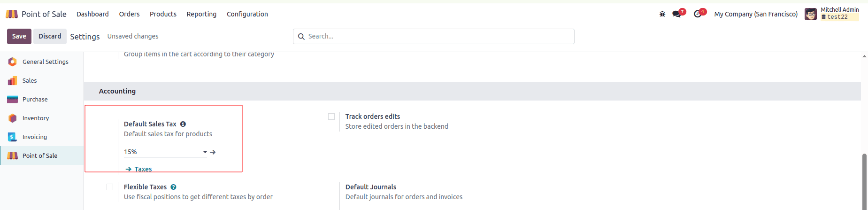The image size is (868, 210).
Task: Open the activities clock icon
Action: point(698,14)
